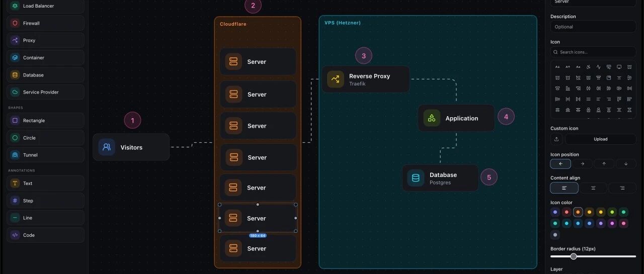Select the Database Postgres node on canvas

440,178
